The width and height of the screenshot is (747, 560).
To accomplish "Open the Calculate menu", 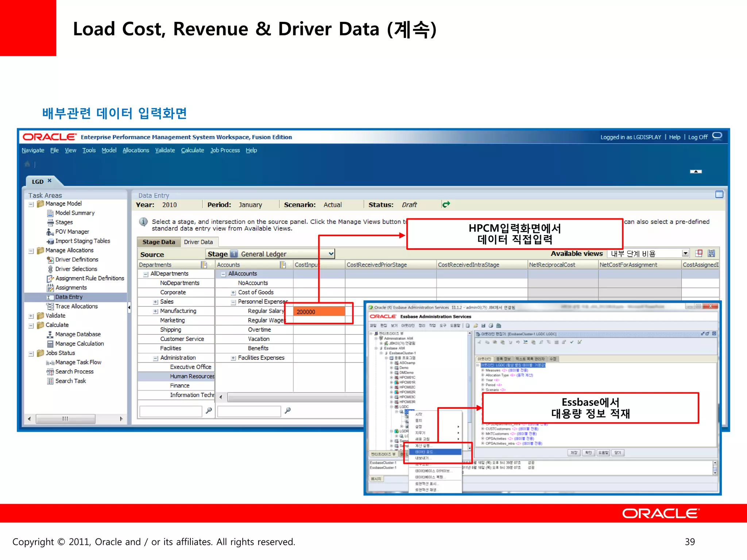I will (193, 150).
